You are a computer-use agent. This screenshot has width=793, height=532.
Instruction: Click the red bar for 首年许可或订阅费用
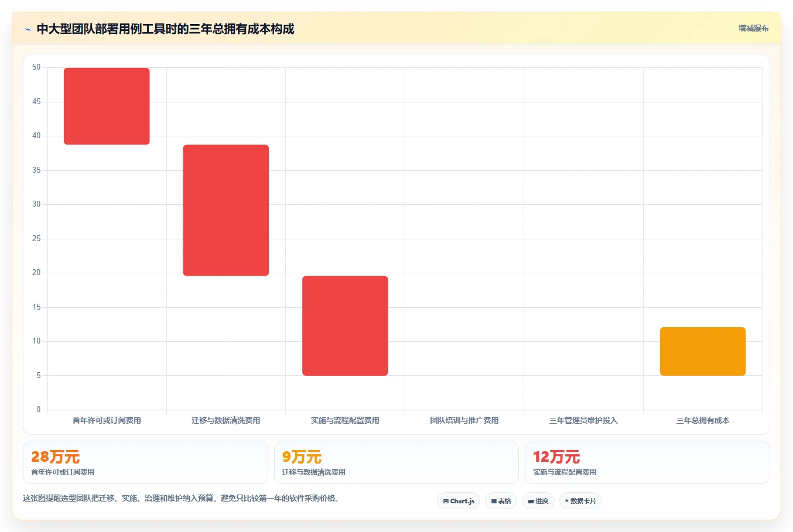[x=107, y=106]
